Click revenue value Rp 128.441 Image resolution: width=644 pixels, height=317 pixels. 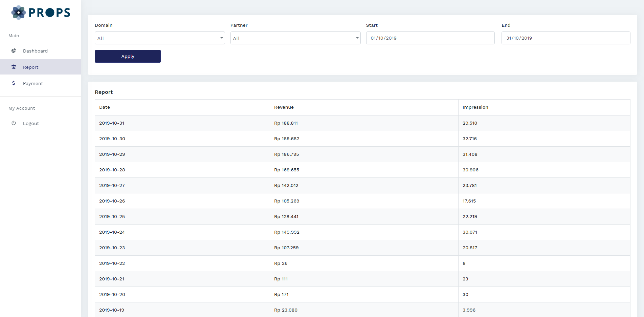click(x=286, y=216)
